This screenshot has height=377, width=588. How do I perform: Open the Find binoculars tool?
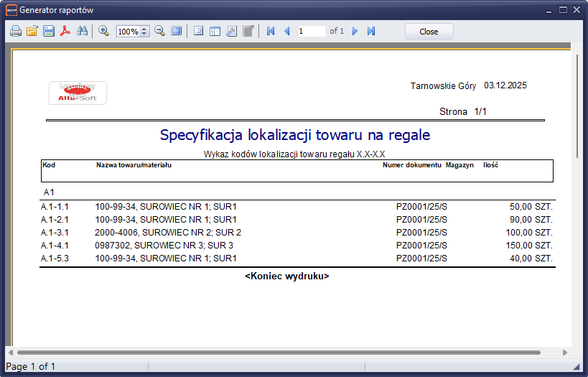click(82, 32)
